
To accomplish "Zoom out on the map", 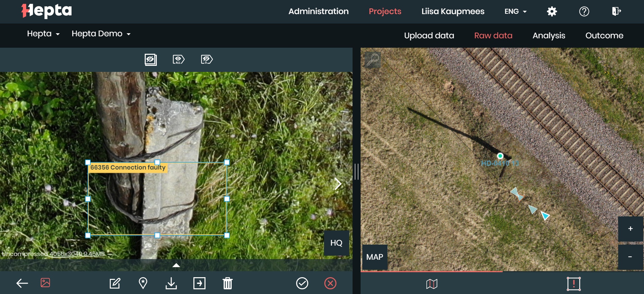I will tap(631, 257).
